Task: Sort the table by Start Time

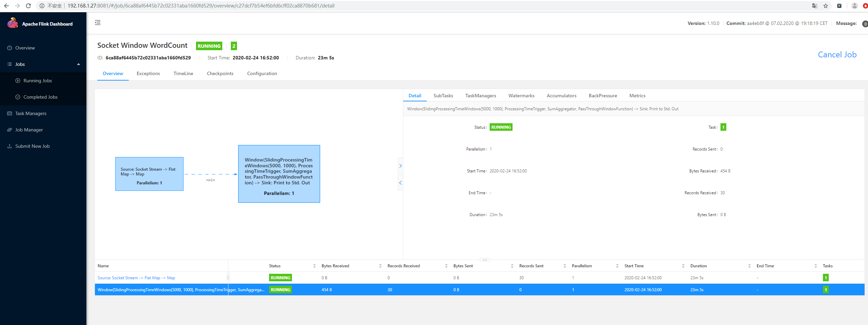Action: (x=683, y=266)
